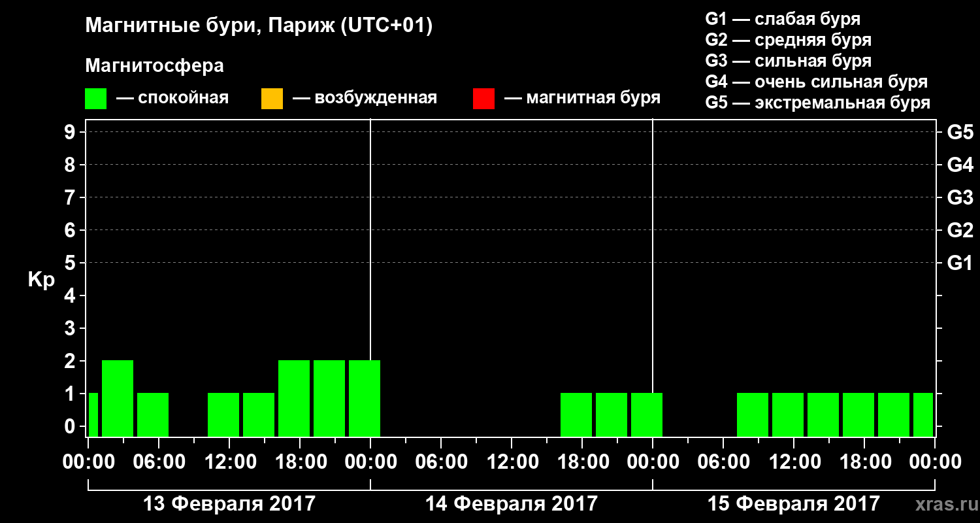The height and width of the screenshot is (523, 980).
Task: Click the '06:00' tick label for 13 February
Action: pos(159,462)
